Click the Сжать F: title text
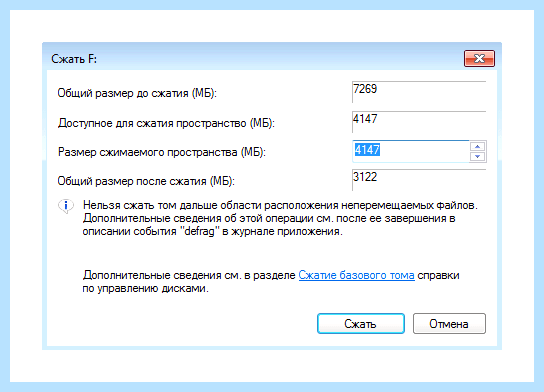Screen dimensions: 544x392 pos(74,59)
